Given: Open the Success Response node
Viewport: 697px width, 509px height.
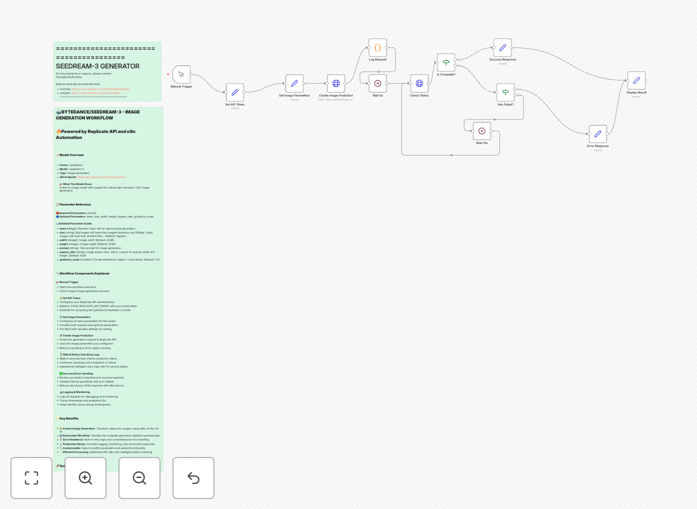Looking at the screenshot, I should pyautogui.click(x=502, y=48).
